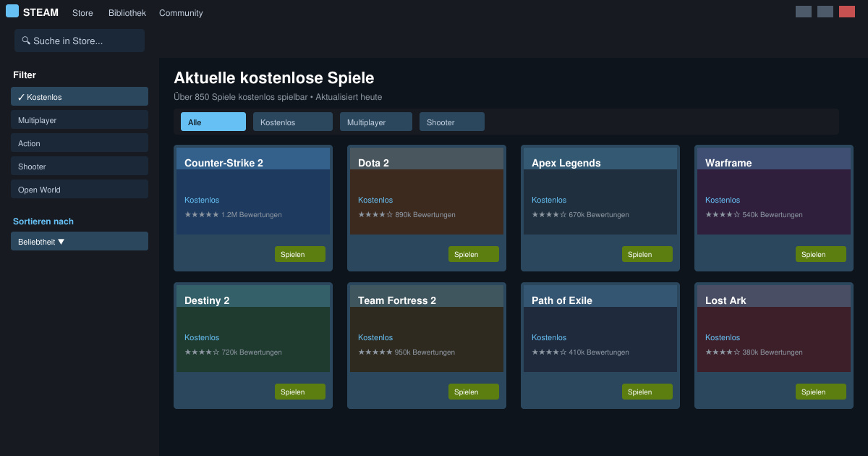Open the Beliebtheit sort dropdown
This screenshot has height=456, width=868.
point(80,241)
